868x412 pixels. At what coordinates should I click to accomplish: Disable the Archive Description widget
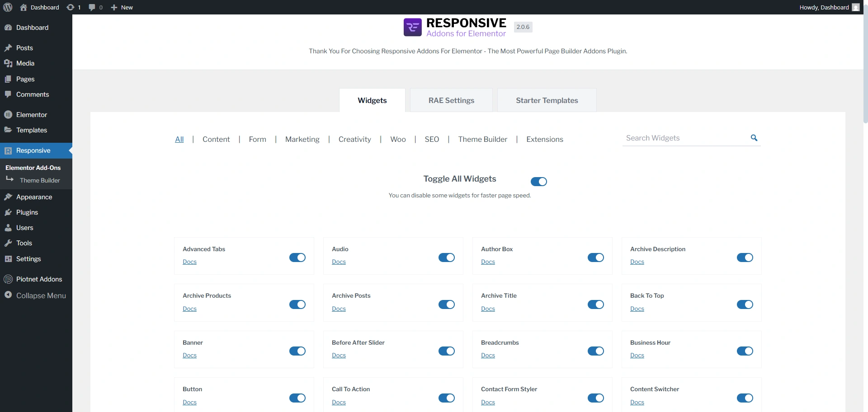pyautogui.click(x=745, y=257)
